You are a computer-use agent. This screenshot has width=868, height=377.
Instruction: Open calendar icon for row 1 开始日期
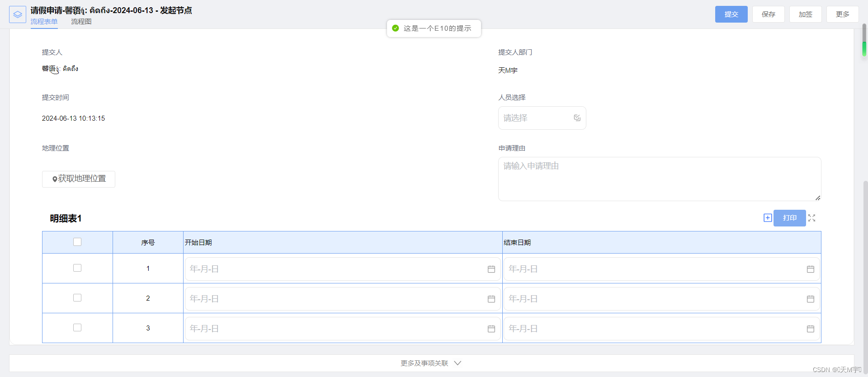pyautogui.click(x=491, y=269)
